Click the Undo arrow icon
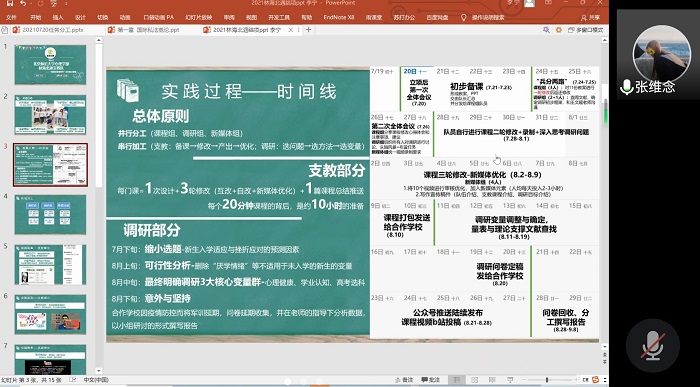This screenshot has height=387, width=700. (23, 4)
